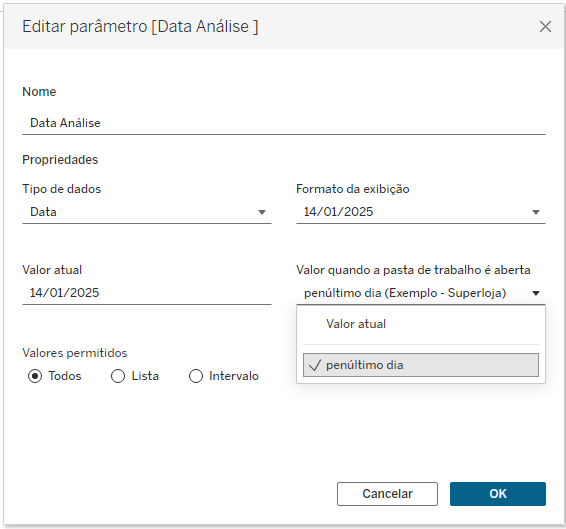This screenshot has width=566, height=529.
Task: Open the Formato da exibição dropdown arrow
Action: [536, 212]
